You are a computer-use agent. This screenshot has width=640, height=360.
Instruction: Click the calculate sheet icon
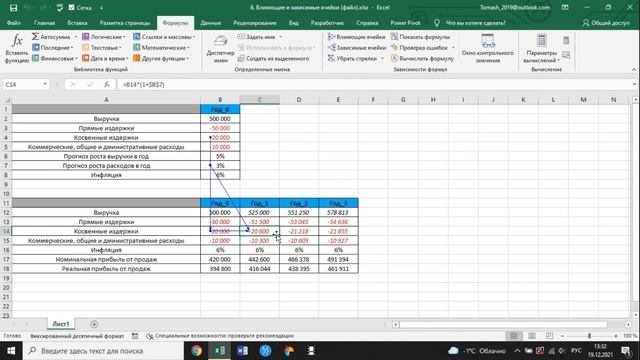[566, 55]
